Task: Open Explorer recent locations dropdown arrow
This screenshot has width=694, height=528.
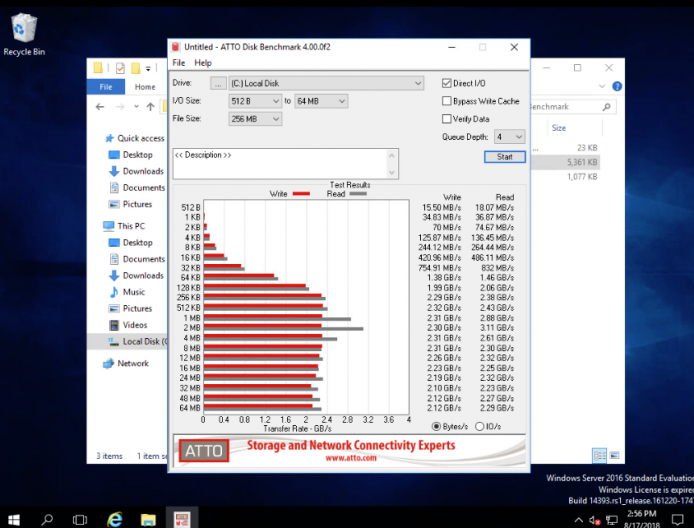Action: pos(136,107)
